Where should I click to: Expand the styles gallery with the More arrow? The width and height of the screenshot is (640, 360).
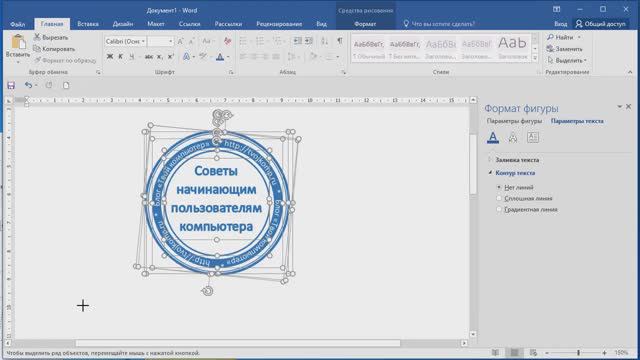coord(535,58)
